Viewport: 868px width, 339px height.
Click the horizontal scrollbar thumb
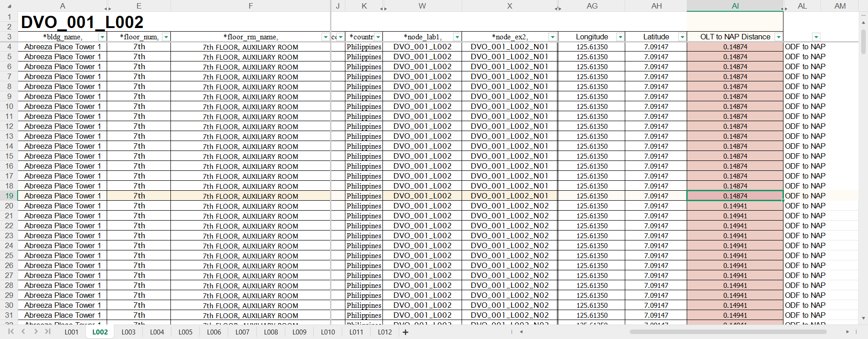click(x=728, y=332)
